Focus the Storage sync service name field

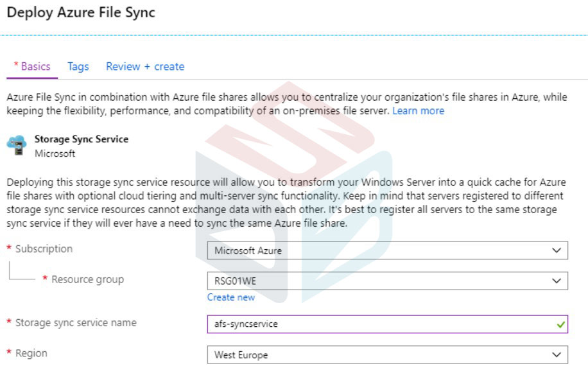tap(387, 324)
